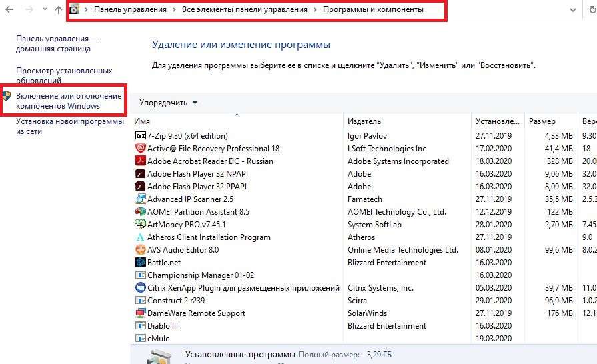Refresh the Programs and Features list
The height and width of the screenshot is (364, 597).
click(x=592, y=10)
